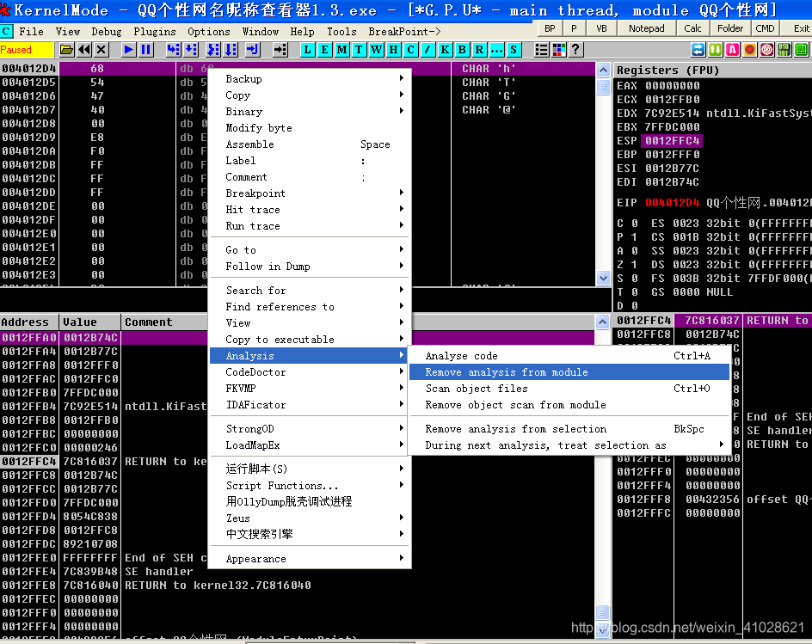Click the Open file toolbar icon
This screenshot has height=644, width=812.
[x=66, y=50]
